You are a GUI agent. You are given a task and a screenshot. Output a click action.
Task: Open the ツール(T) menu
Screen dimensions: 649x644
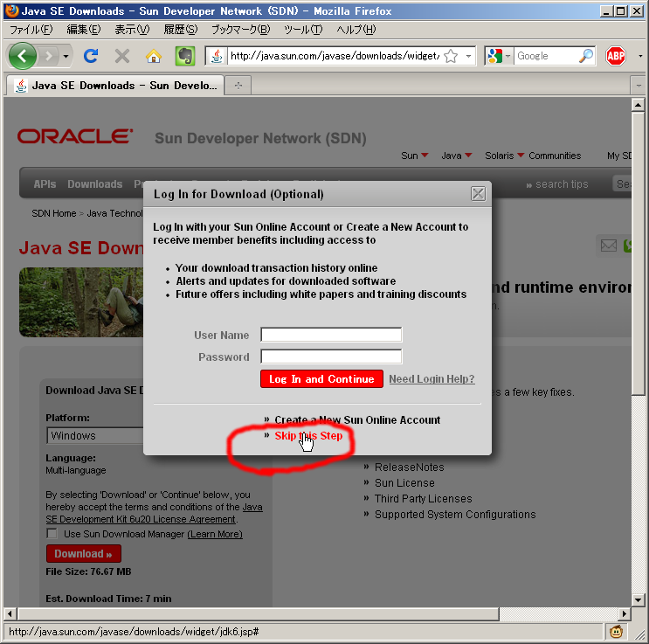(x=303, y=30)
